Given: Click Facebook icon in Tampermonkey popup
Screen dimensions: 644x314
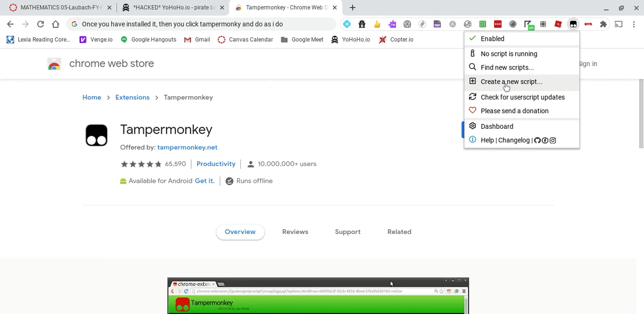Looking at the screenshot, I should 545,140.
